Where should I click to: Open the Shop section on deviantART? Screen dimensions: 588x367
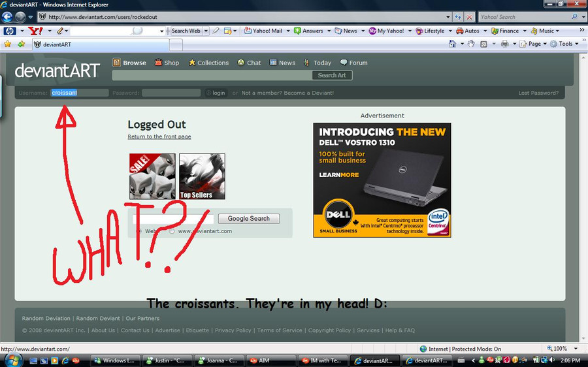167,63
